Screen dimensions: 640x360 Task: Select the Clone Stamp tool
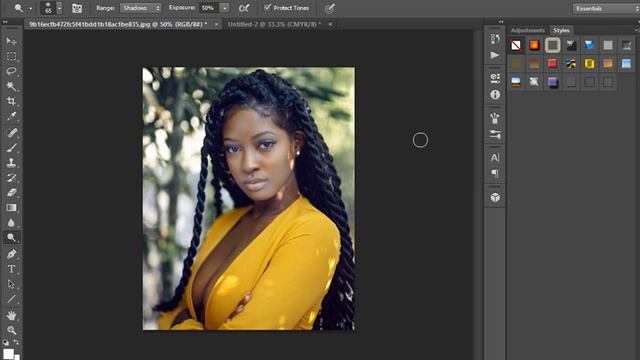click(x=11, y=162)
